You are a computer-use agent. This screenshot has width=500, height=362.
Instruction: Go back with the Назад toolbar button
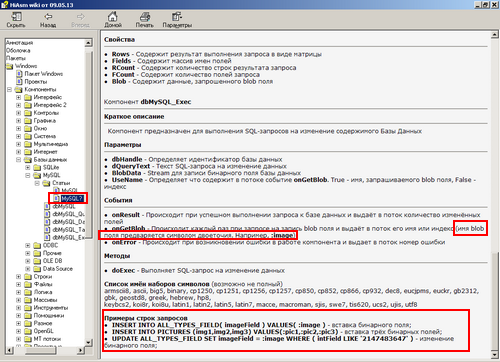(x=48, y=20)
